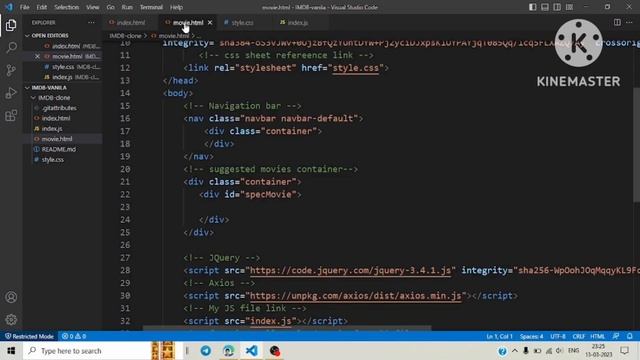
Task: Follow the style.css href link
Action: tap(356, 68)
